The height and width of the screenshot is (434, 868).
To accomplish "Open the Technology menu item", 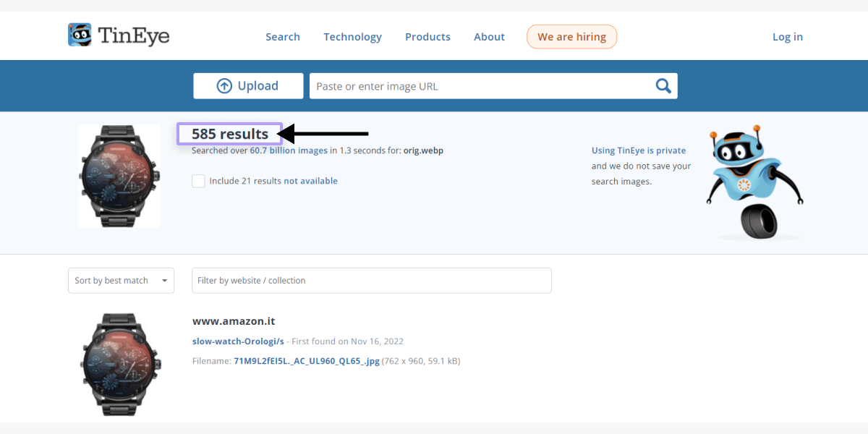I will pyautogui.click(x=352, y=37).
